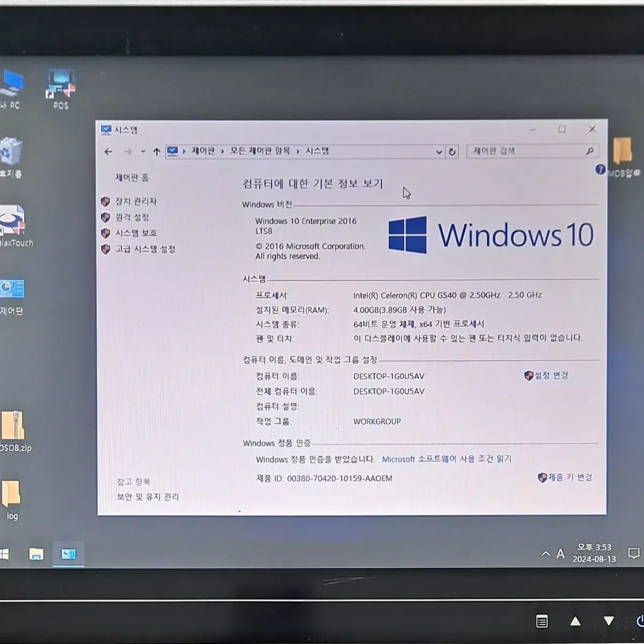Go to 제어판 홈

tap(132, 178)
